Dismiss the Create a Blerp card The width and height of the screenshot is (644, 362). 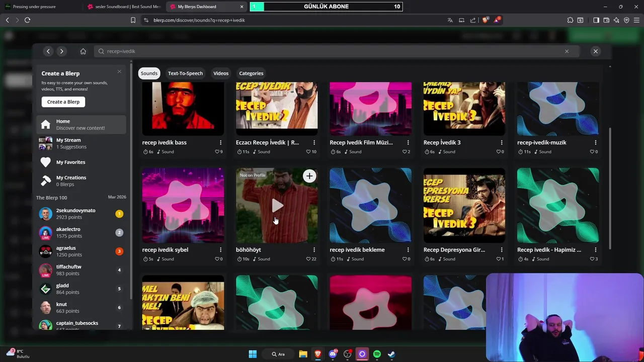(x=119, y=71)
